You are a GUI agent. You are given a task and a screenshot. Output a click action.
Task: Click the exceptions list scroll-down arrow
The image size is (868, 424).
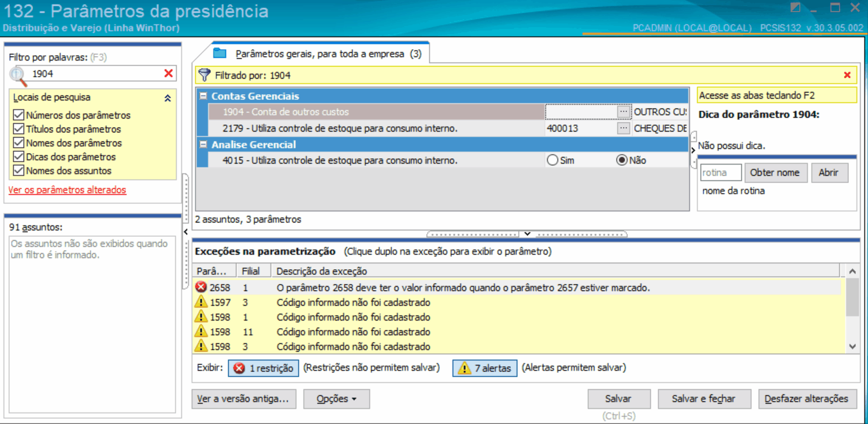pos(852,347)
